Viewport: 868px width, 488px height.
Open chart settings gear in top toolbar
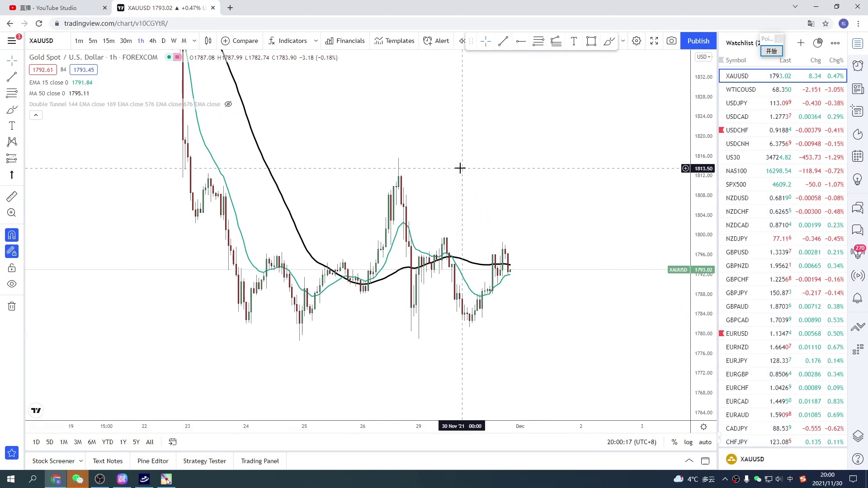(x=637, y=41)
